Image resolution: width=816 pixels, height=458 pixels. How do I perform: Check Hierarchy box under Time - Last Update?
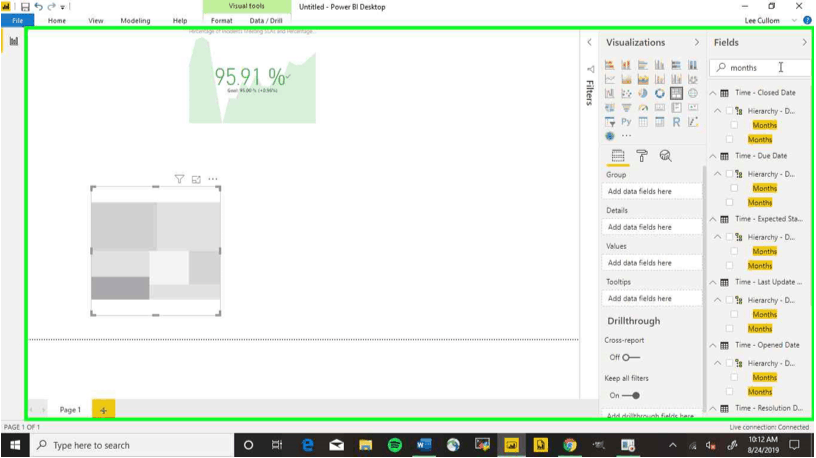point(729,300)
